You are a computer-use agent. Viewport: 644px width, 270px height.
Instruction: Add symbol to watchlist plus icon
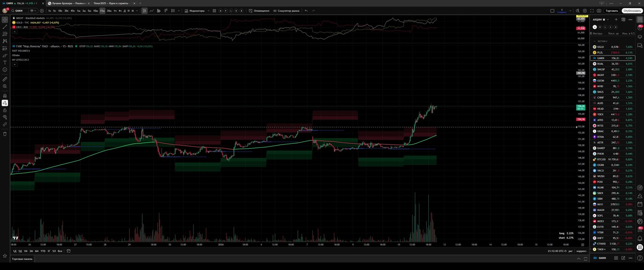click(616, 19)
